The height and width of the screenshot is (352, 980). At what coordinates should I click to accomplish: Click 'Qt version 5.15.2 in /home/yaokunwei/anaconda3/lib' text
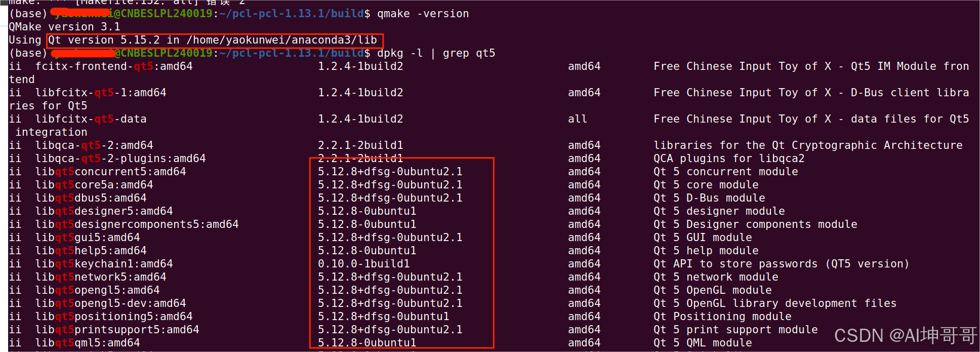[213, 40]
